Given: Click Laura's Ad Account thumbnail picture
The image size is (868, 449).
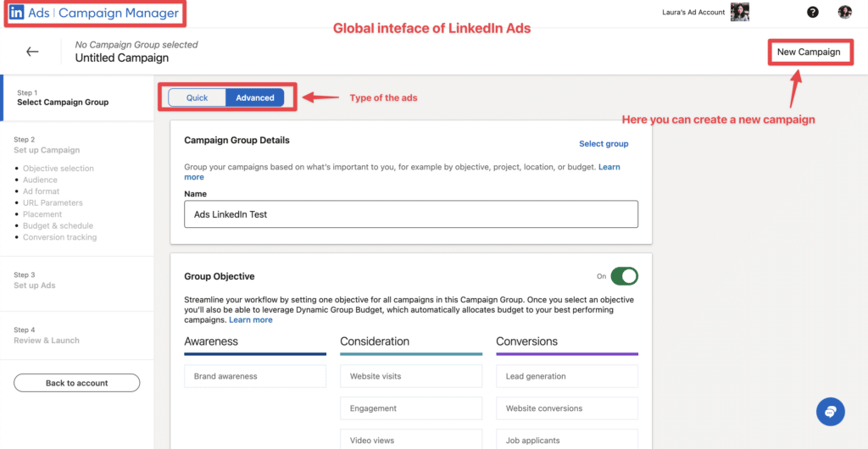Looking at the screenshot, I should pyautogui.click(x=739, y=12).
